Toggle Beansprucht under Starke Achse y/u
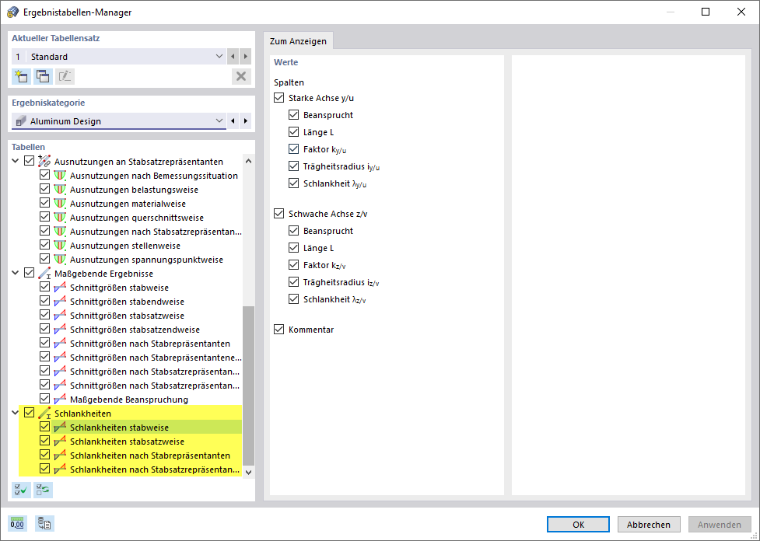 [294, 115]
